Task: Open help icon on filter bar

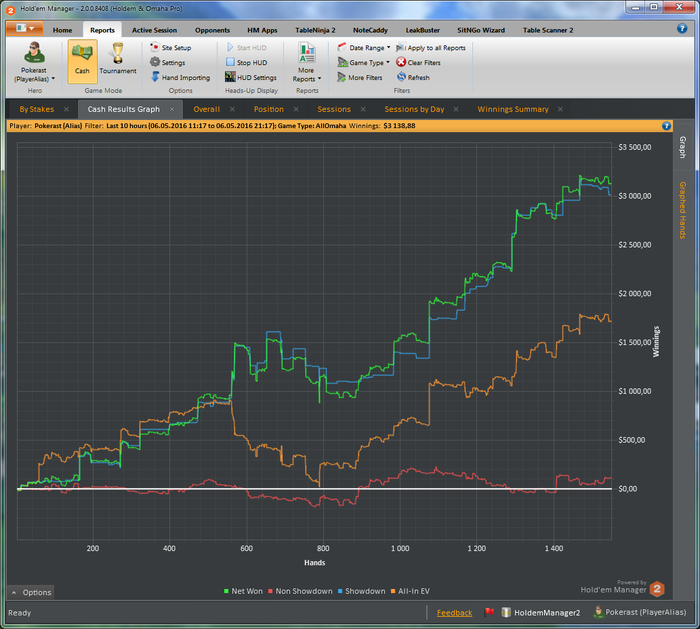Action: pyautogui.click(x=666, y=126)
